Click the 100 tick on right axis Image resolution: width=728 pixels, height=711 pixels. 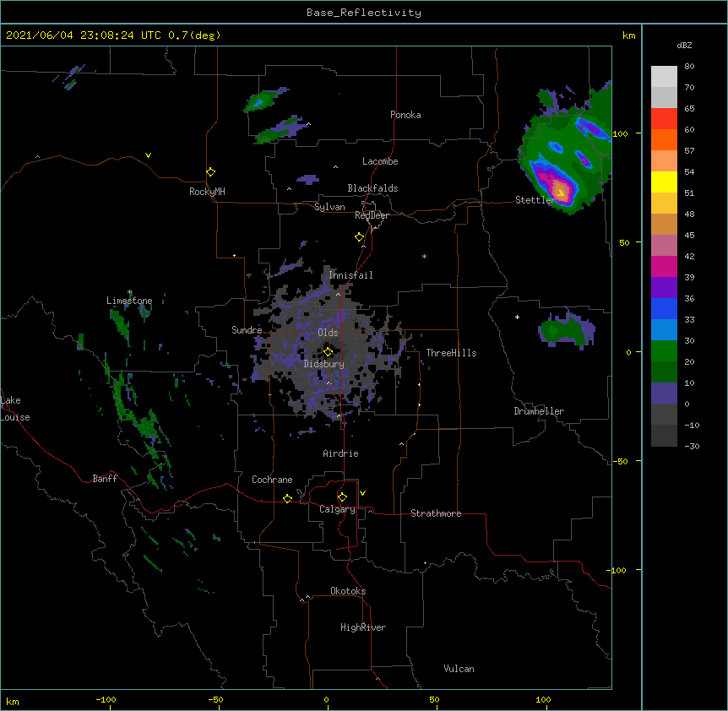pos(620,133)
